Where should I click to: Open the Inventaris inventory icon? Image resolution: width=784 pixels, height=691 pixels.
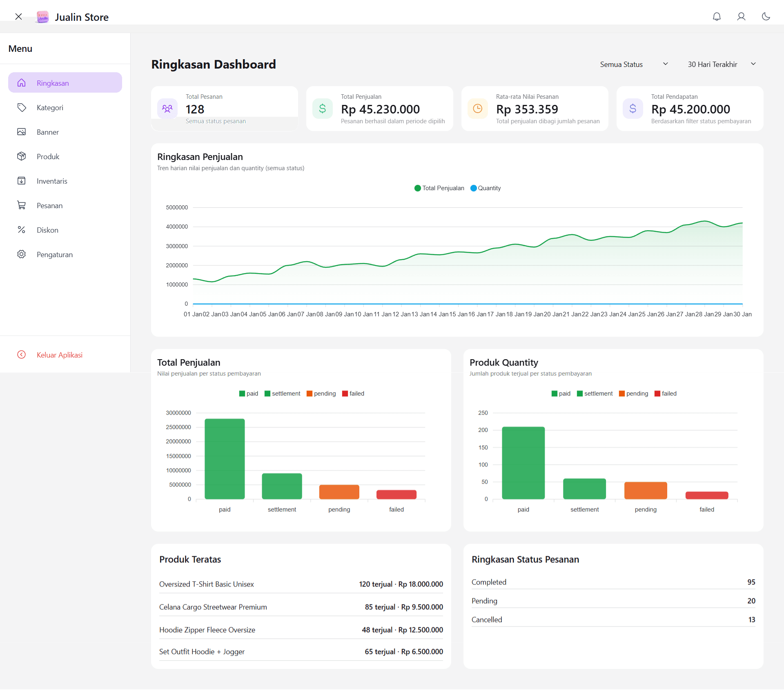[22, 181]
